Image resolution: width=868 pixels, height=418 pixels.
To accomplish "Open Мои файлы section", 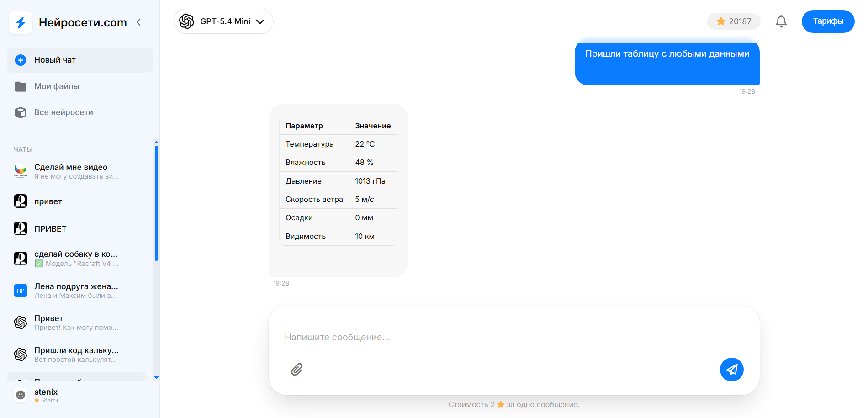I will (x=57, y=86).
